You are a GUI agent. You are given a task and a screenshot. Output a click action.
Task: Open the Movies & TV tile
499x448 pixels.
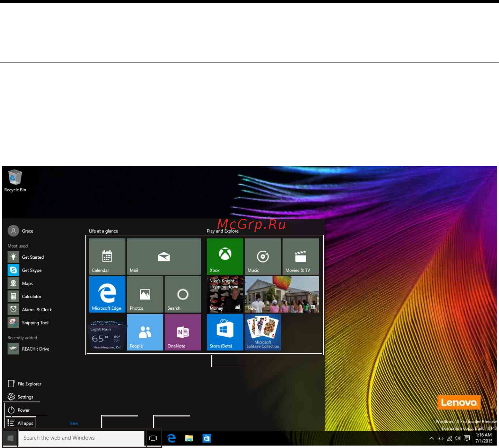click(x=301, y=256)
